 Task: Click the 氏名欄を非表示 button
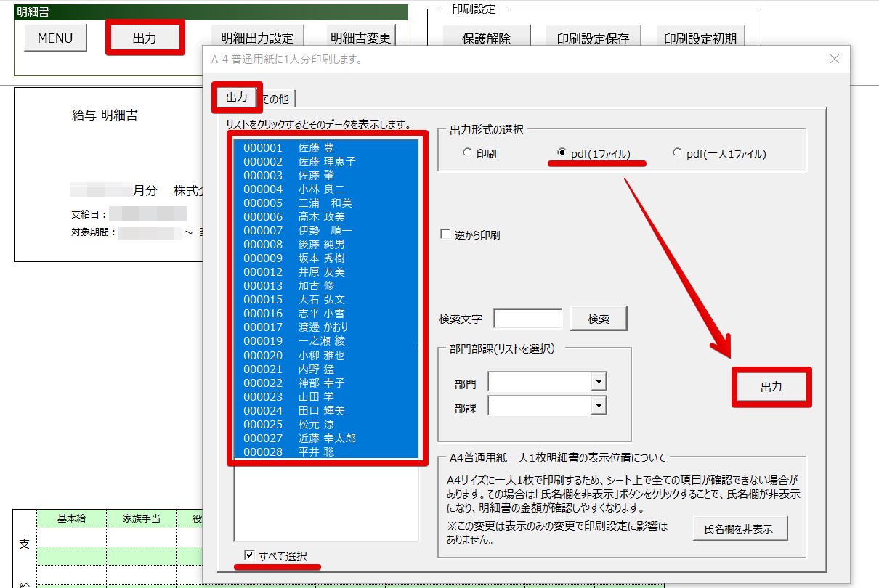[740, 529]
